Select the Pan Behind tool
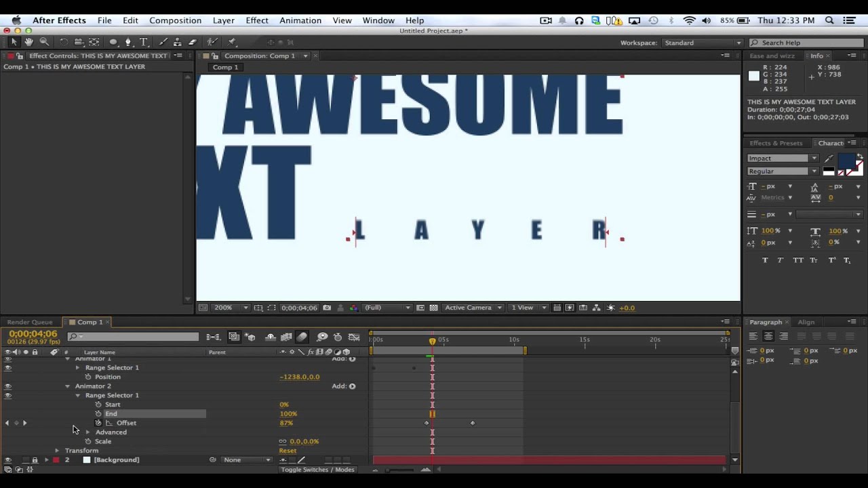Screen dimensions: 868x488 94,42
